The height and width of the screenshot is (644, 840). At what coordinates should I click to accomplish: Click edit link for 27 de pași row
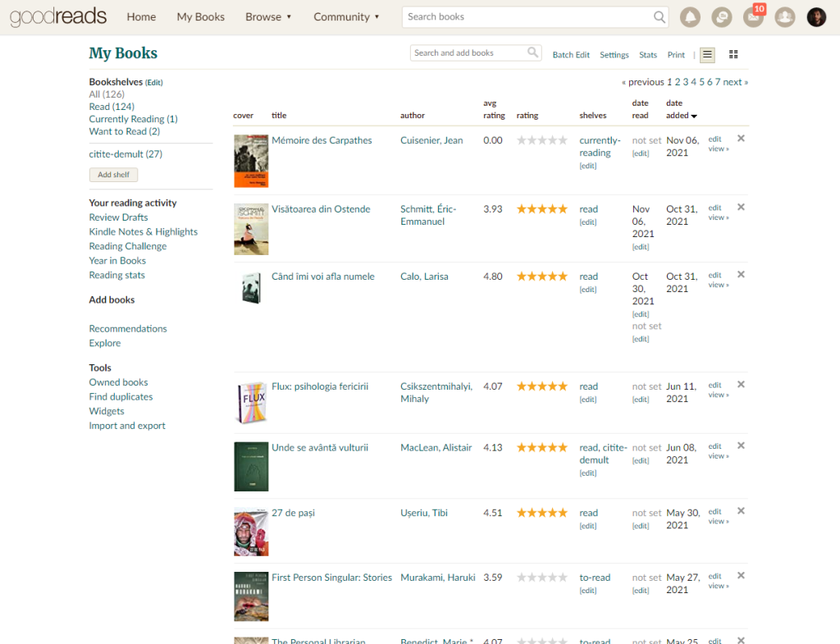point(714,512)
